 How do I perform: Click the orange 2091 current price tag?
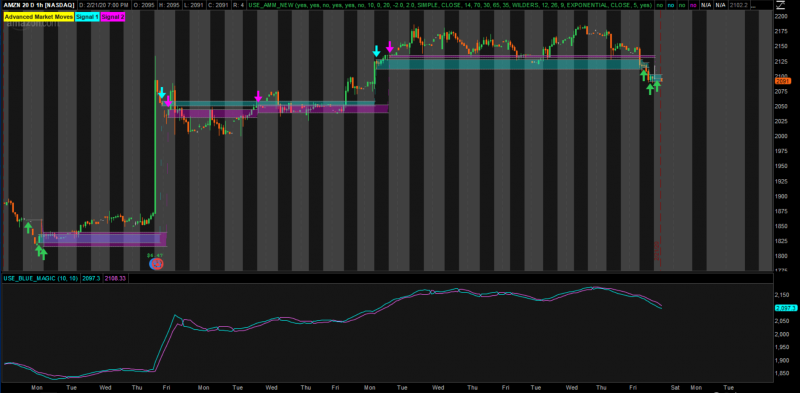coord(782,81)
